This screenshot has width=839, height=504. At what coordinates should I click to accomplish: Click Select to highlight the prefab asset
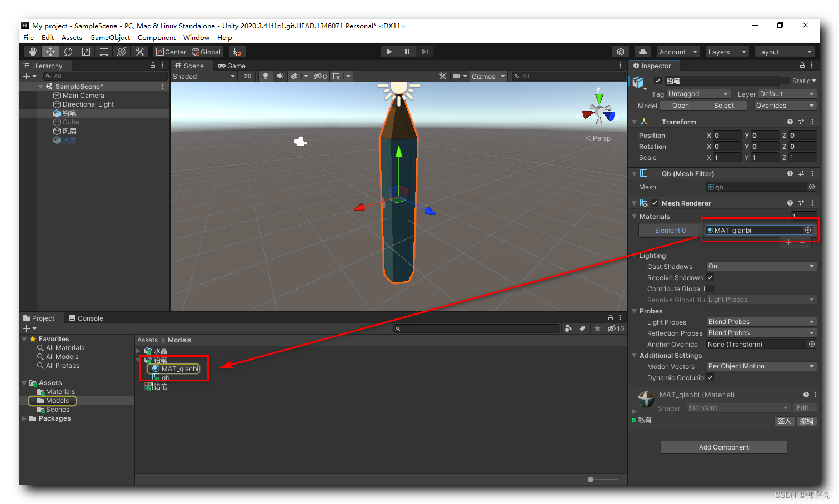(723, 105)
